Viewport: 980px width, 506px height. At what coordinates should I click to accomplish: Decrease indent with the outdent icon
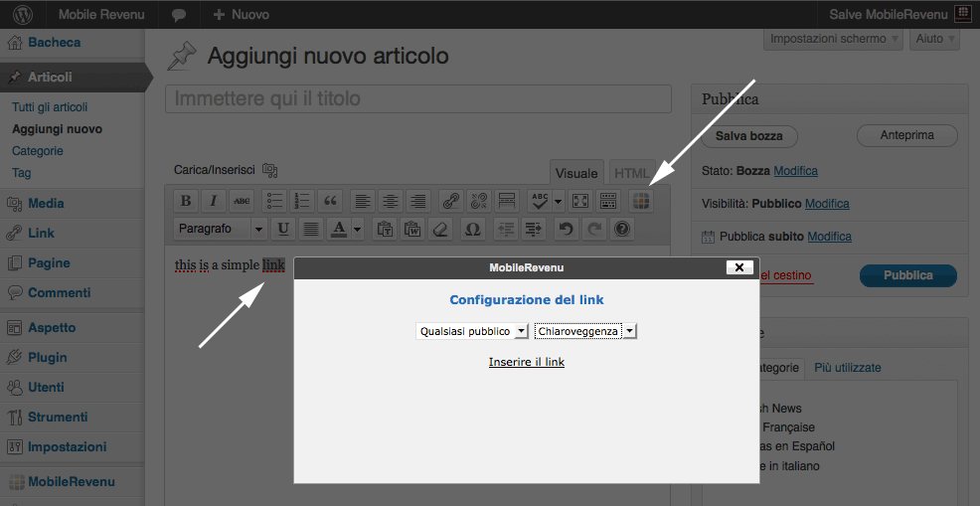[506, 229]
